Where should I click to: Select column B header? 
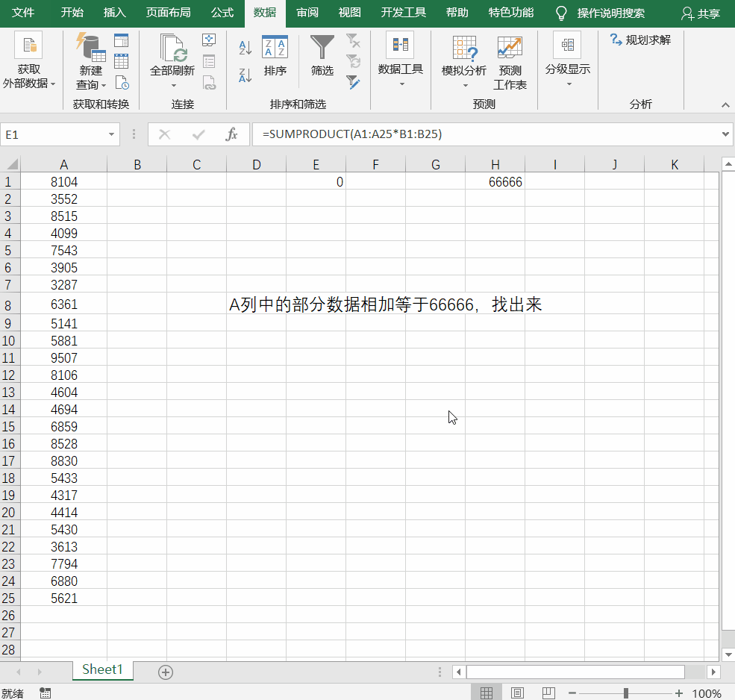coord(137,165)
